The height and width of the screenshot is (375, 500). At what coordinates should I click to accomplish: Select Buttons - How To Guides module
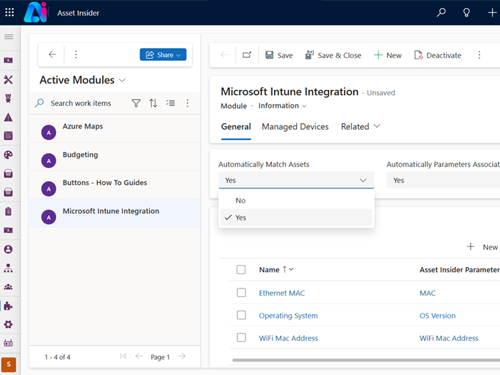(x=115, y=185)
